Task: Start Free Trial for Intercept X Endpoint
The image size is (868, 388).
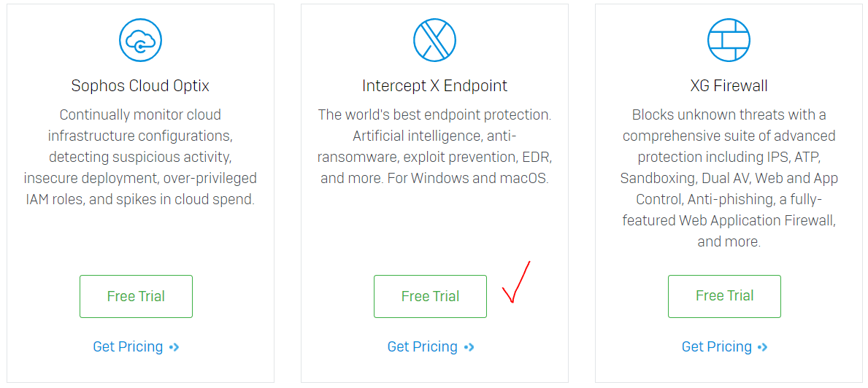Action: click(x=430, y=296)
